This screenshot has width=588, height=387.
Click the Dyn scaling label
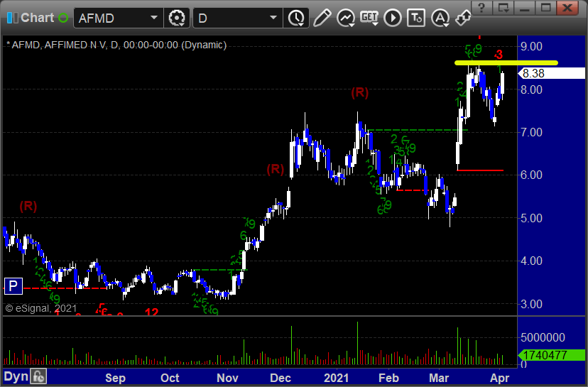16,376
